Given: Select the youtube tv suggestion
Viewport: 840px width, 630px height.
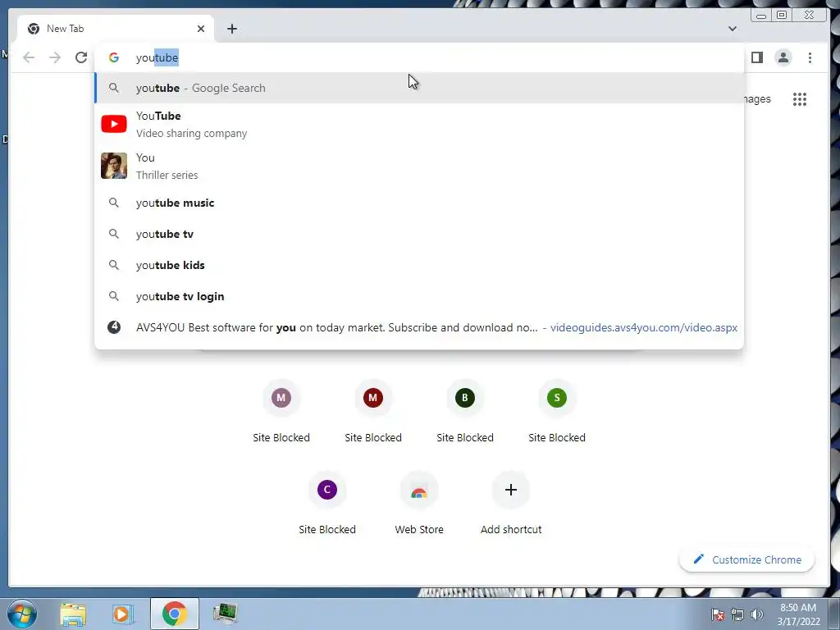Looking at the screenshot, I should point(419,234).
